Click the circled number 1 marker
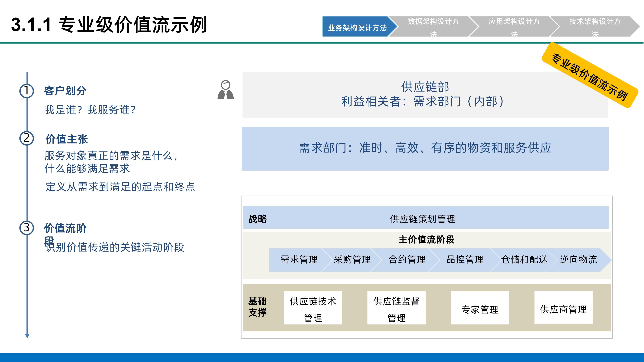644x362 pixels. tap(27, 91)
